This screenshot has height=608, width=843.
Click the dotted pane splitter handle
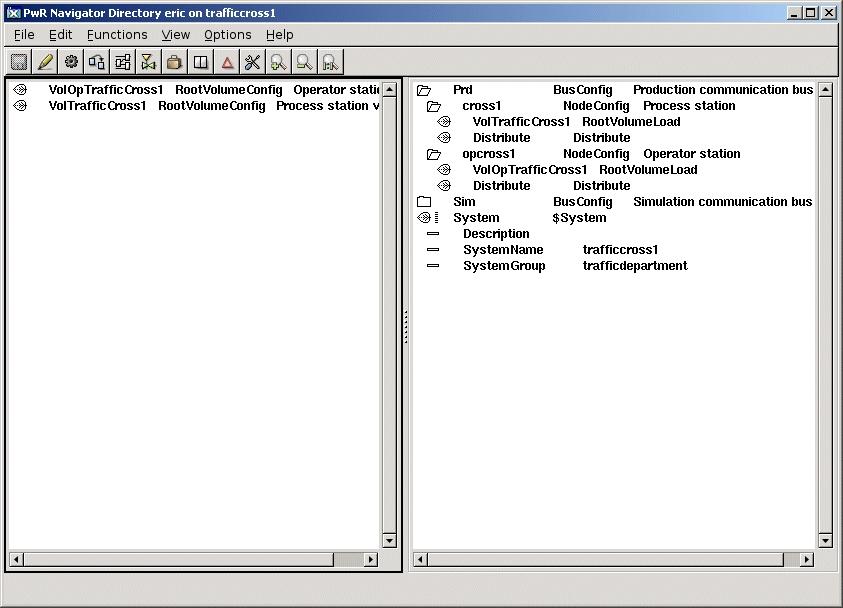click(406, 326)
